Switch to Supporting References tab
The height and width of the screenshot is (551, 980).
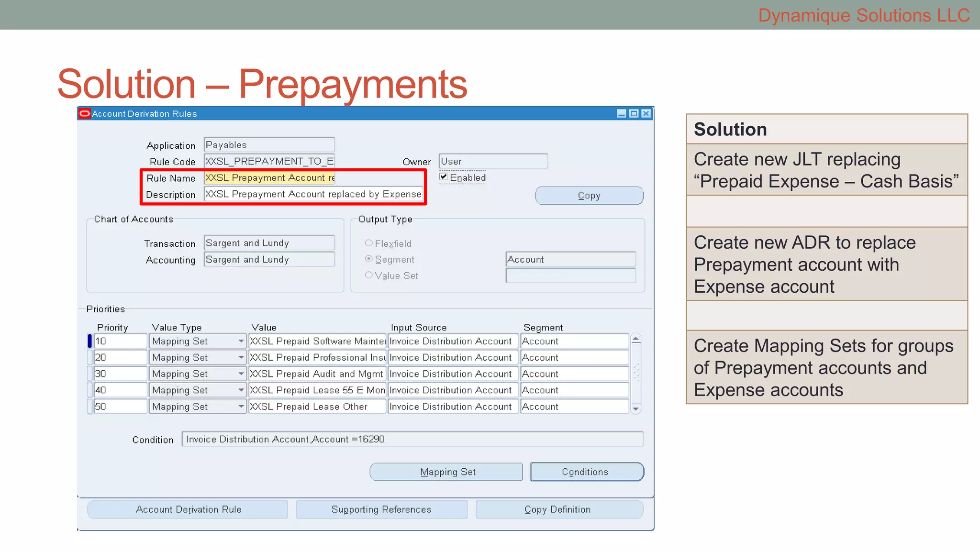click(381, 509)
